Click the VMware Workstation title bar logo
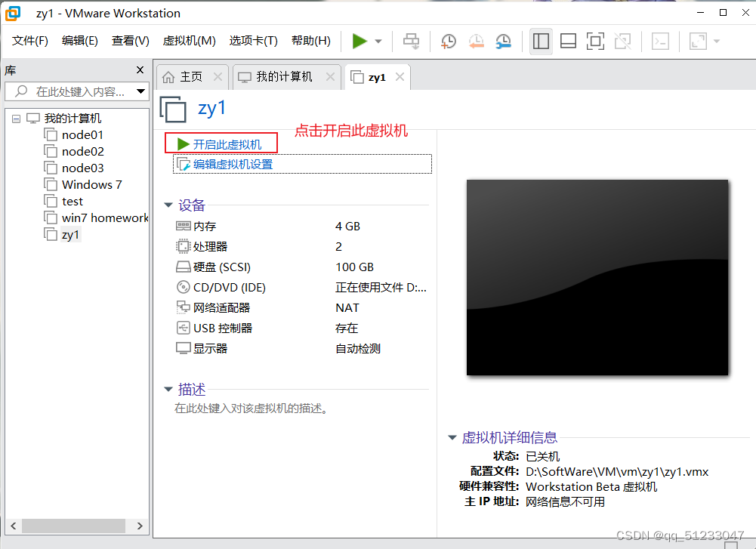The width and height of the screenshot is (756, 549). (x=13, y=13)
